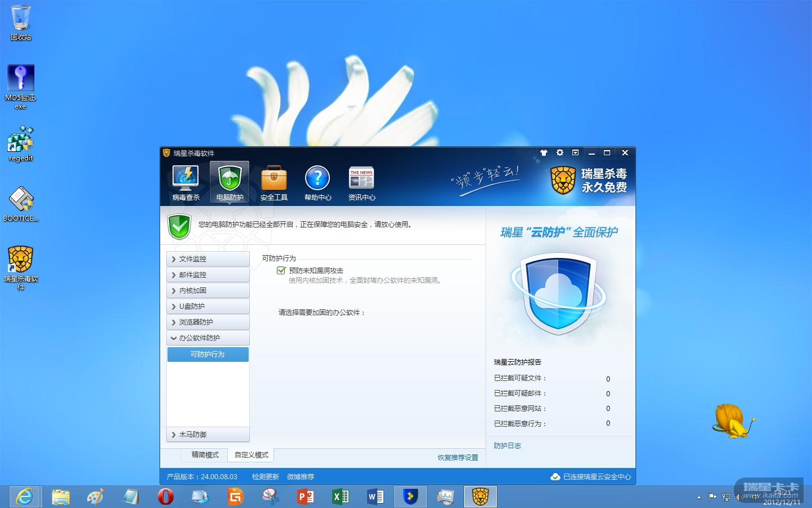
Task: Click the Rising lion taskbar button
Action: (x=480, y=497)
